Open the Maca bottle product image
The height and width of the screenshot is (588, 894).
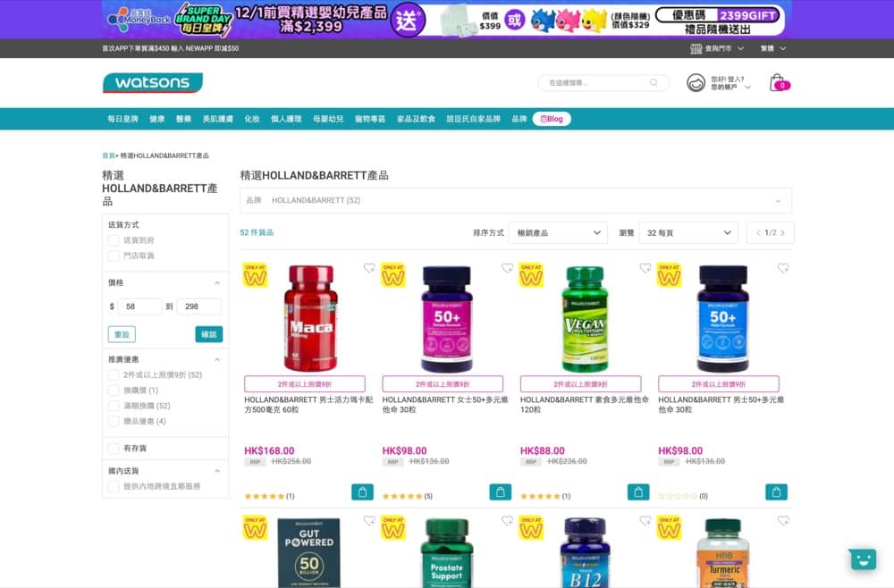point(310,318)
